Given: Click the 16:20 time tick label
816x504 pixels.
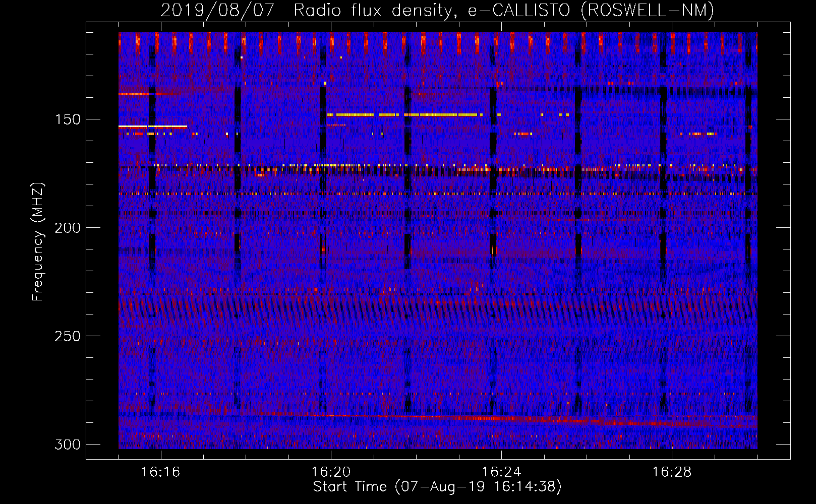Looking at the screenshot, I should (331, 472).
